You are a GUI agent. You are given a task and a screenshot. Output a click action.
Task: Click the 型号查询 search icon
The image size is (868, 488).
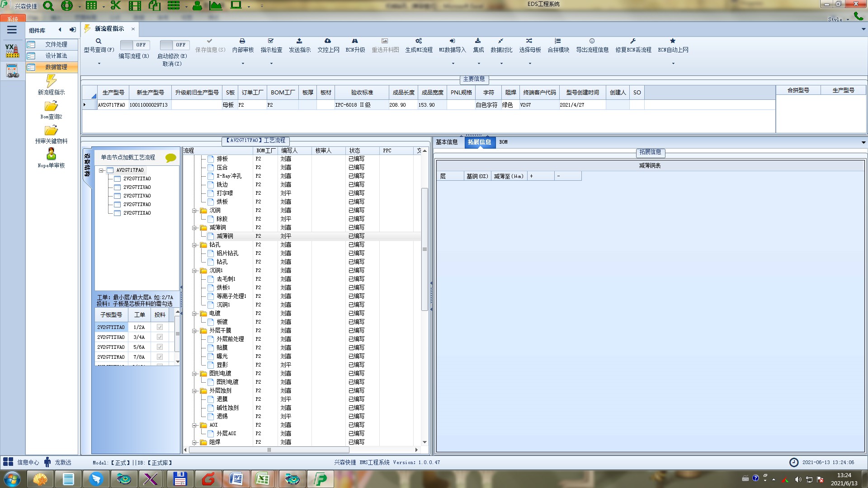[99, 41]
